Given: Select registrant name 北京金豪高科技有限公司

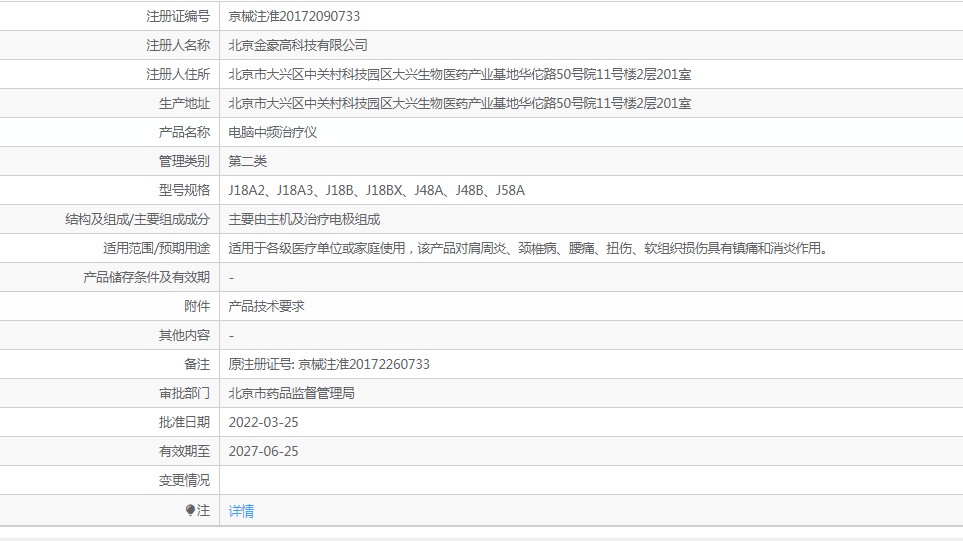Looking at the screenshot, I should coord(298,45).
